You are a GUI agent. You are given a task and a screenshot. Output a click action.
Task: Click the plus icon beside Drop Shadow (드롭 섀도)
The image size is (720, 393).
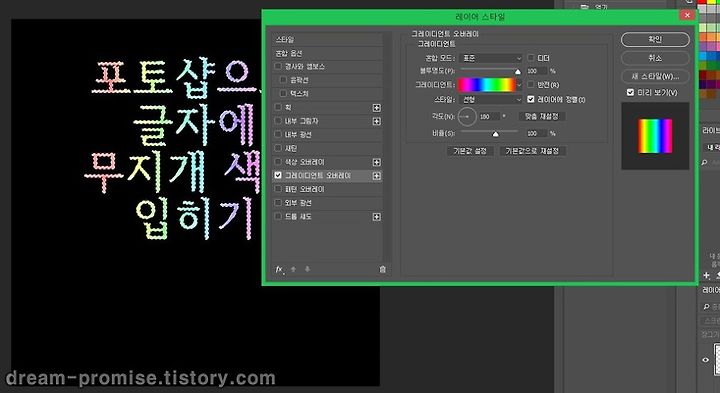pos(377,217)
